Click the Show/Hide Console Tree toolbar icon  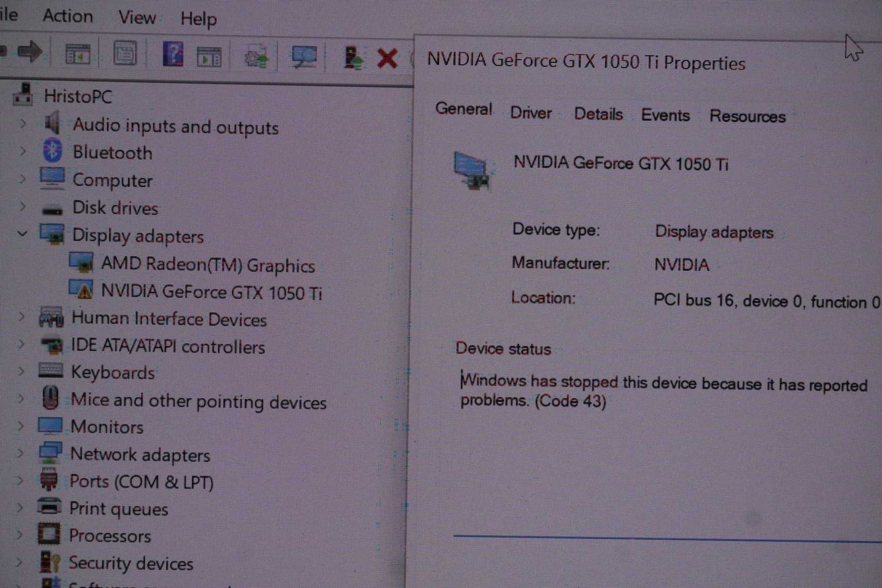pos(78,54)
